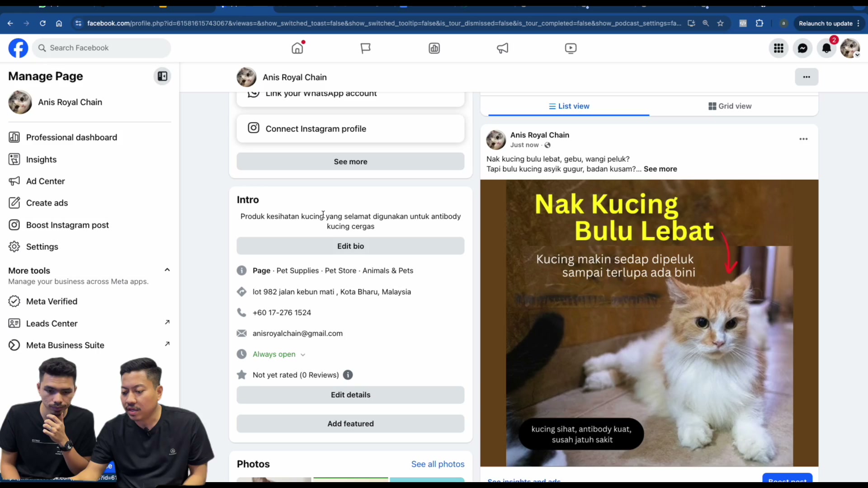Collapse the Manage Page sidebar icon

click(x=162, y=76)
